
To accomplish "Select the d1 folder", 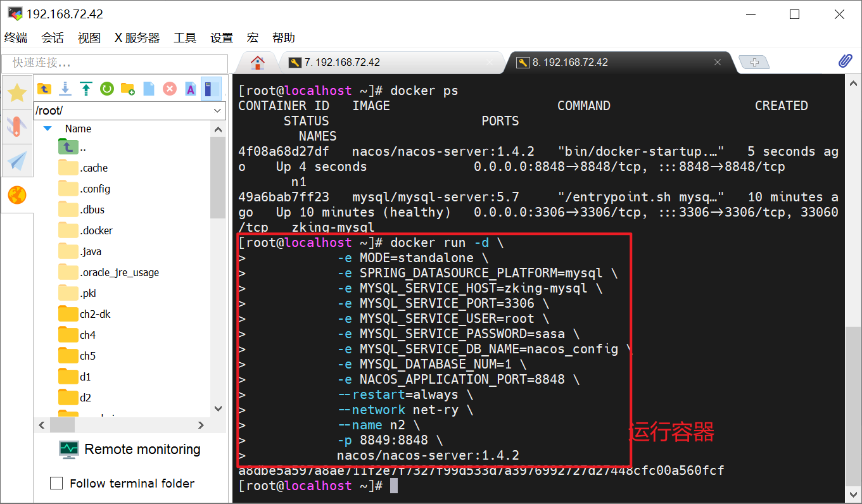I will pos(75,377).
